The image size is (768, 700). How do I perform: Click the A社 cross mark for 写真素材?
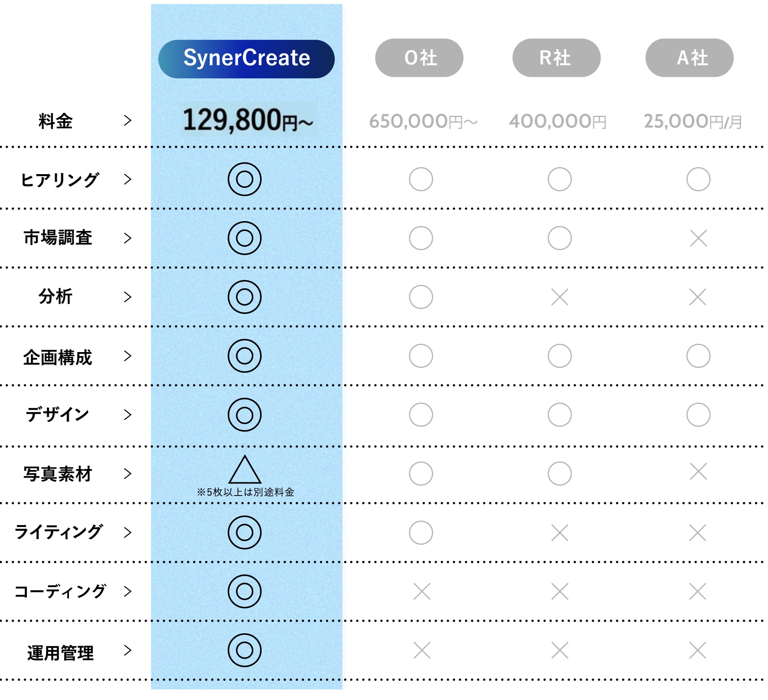tap(698, 472)
